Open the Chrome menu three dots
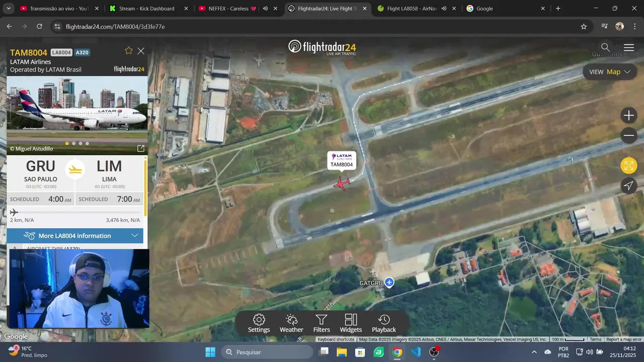Image resolution: width=644 pixels, height=362 pixels. [x=634, y=27]
